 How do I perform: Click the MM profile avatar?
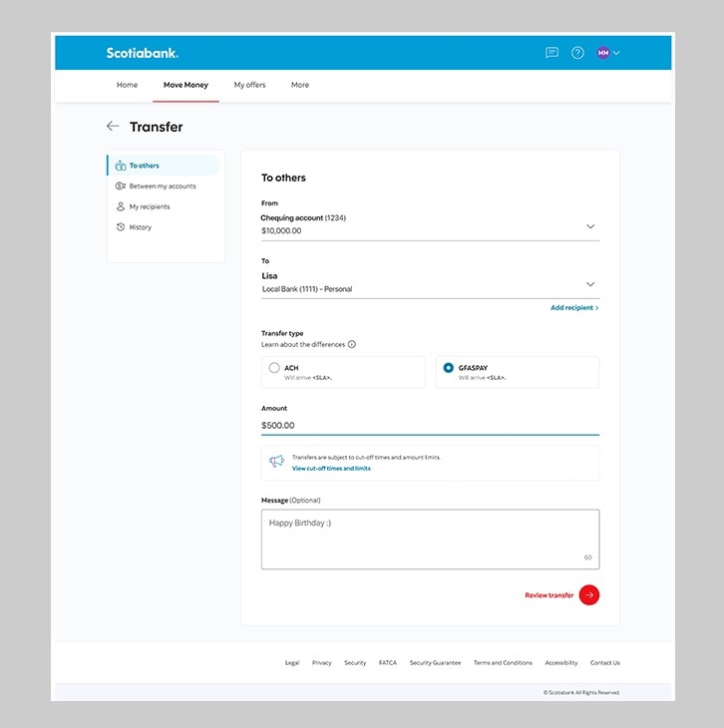602,53
